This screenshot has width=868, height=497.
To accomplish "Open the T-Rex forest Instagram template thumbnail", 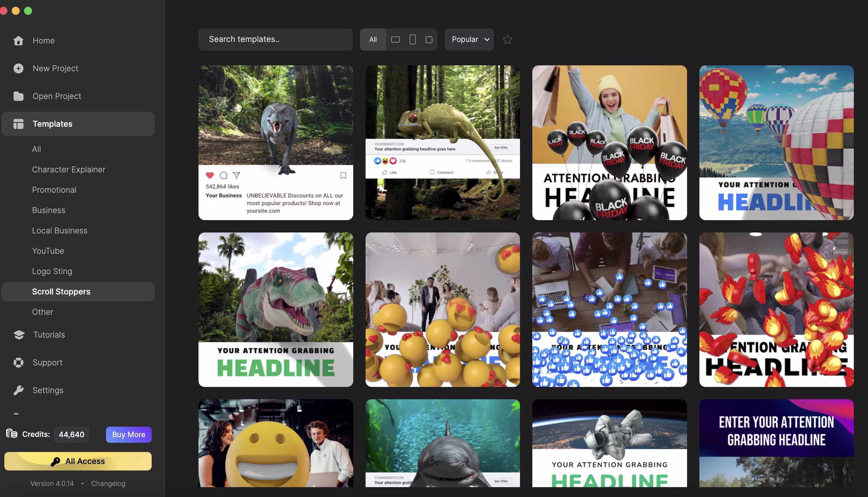I will [275, 142].
